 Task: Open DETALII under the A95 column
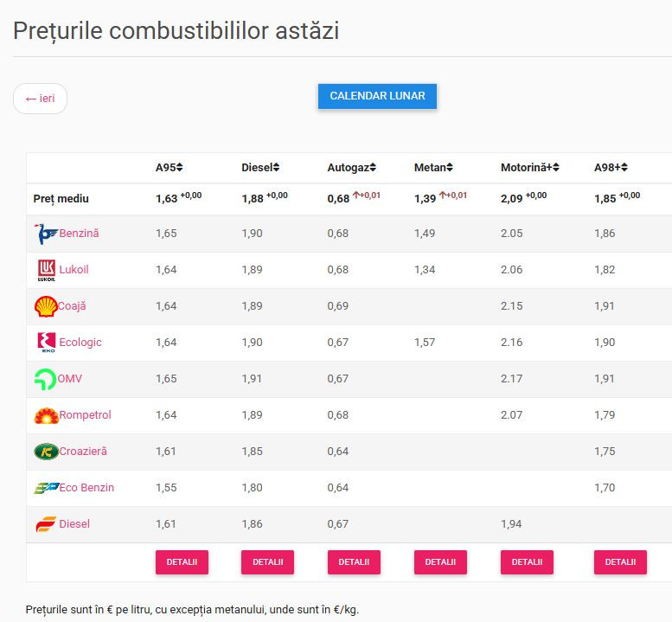(182, 562)
